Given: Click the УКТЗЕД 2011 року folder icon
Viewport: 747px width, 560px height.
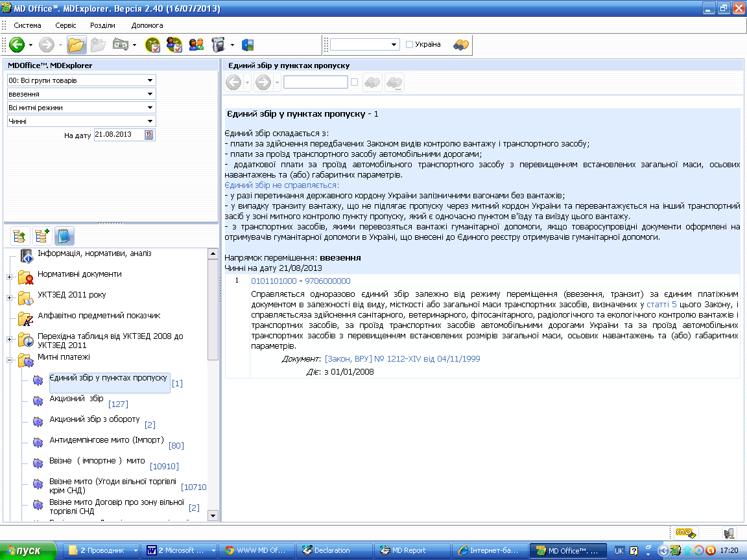Looking at the screenshot, I should coord(26,297).
